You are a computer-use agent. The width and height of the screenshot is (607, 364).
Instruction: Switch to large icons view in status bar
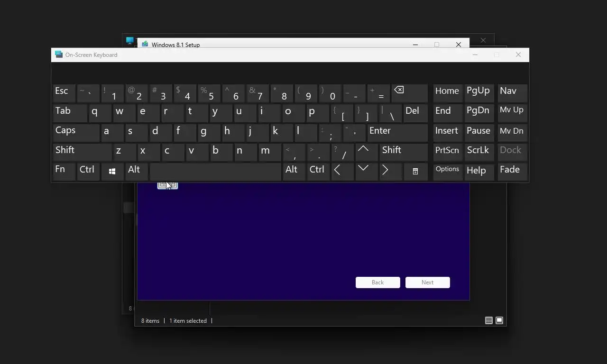tap(499, 321)
